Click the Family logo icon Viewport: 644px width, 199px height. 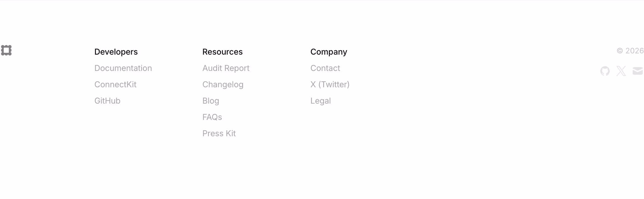point(6,50)
